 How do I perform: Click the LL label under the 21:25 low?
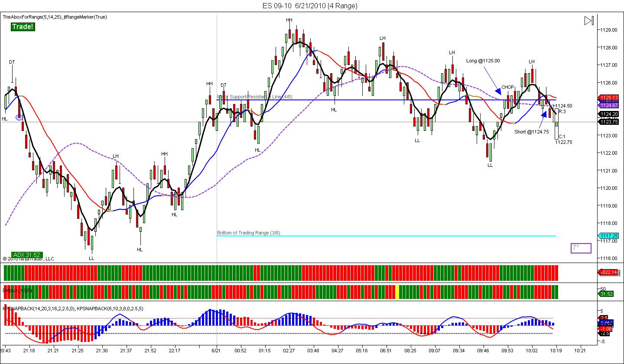91,258
